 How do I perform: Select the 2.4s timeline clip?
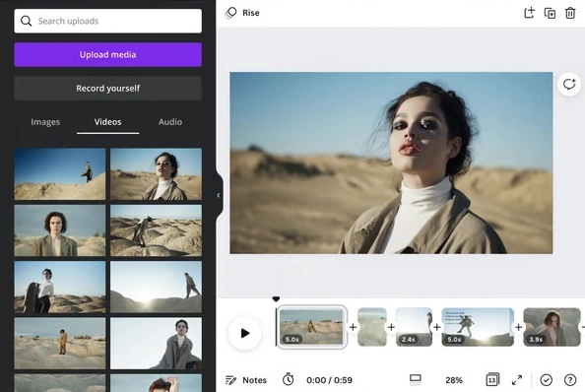click(414, 327)
